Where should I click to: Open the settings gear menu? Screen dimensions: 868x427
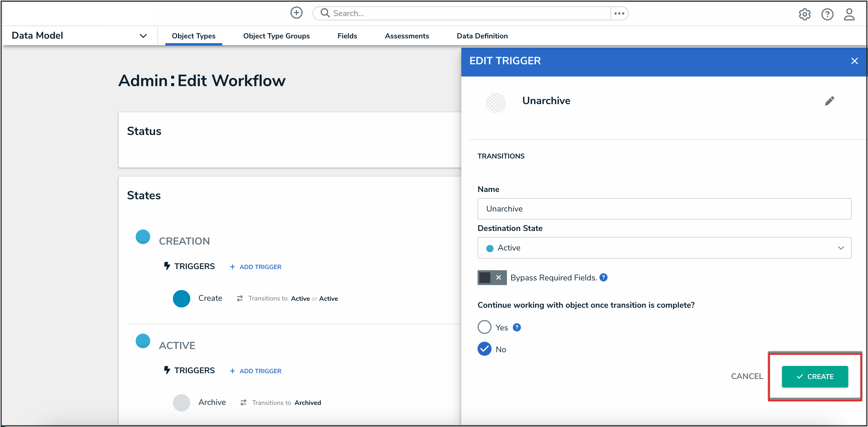click(x=804, y=15)
